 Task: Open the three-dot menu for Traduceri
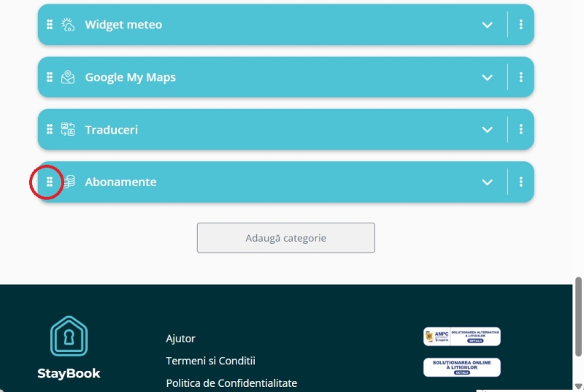pyautogui.click(x=520, y=129)
